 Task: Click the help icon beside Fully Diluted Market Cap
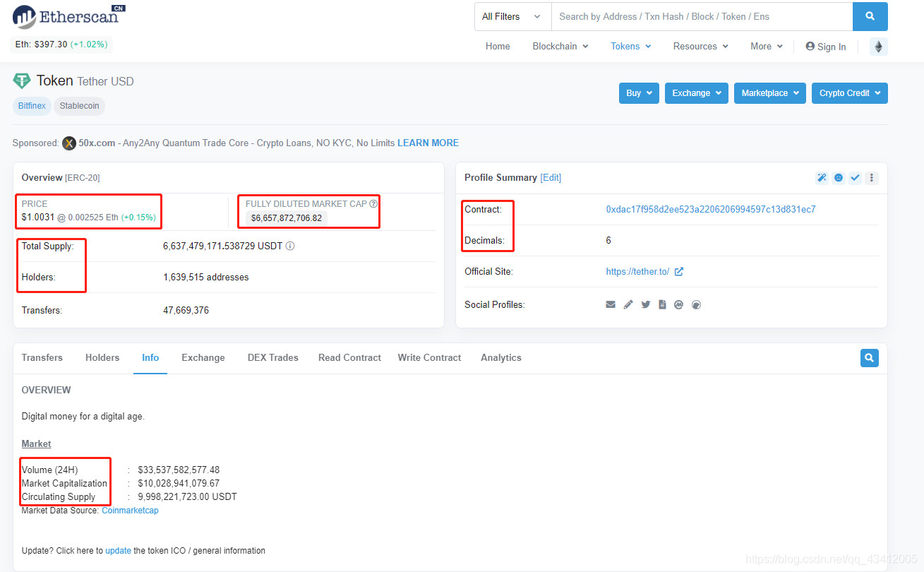[373, 203]
